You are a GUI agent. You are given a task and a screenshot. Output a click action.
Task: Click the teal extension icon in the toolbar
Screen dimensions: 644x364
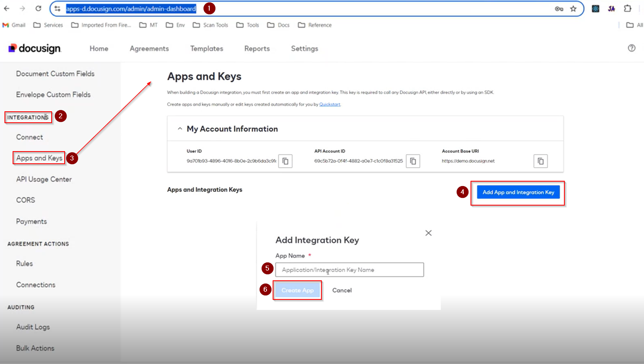596,9
